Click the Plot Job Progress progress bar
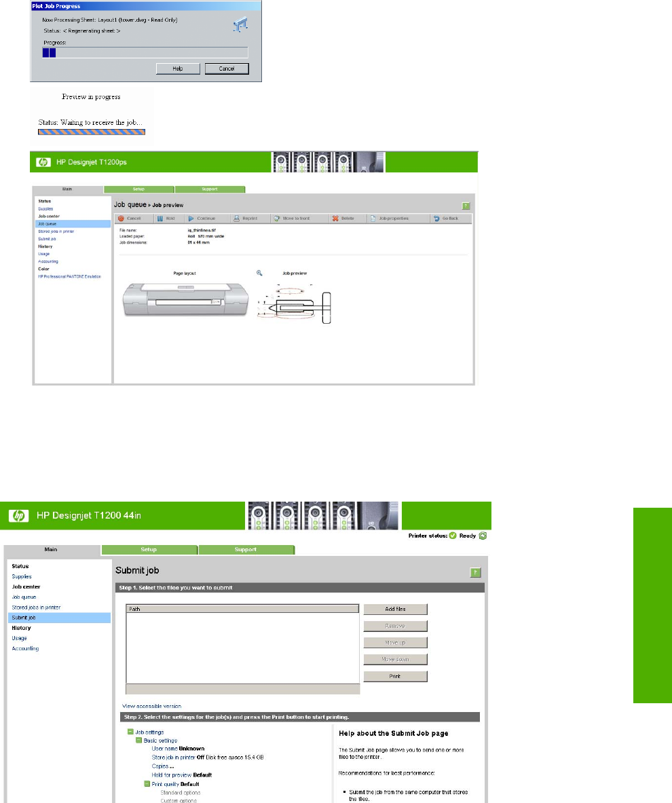This screenshot has width=672, height=803. point(145,52)
